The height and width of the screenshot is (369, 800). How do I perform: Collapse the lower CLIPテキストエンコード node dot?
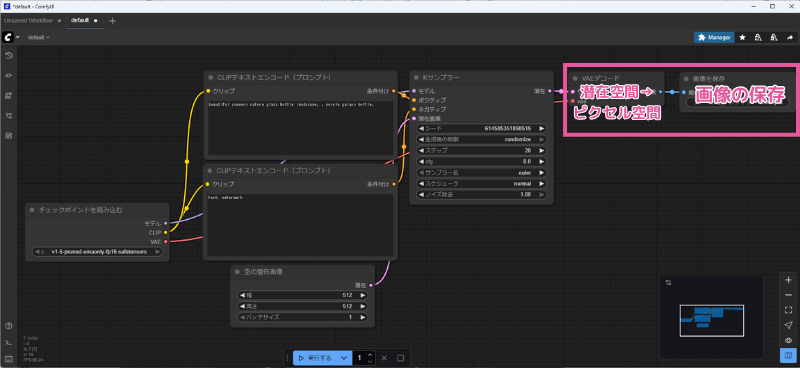pos(210,170)
